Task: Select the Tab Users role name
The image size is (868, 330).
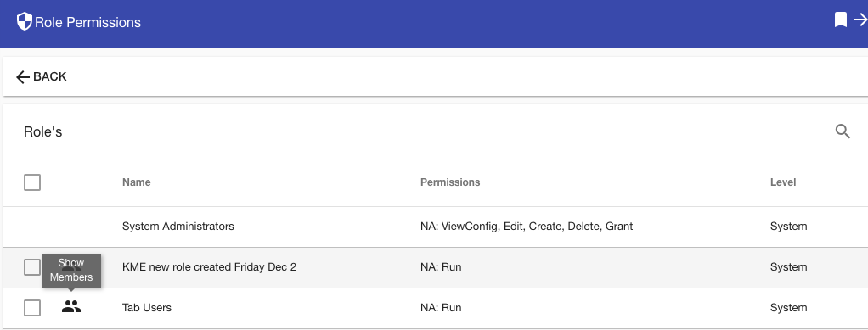Action: [147, 307]
